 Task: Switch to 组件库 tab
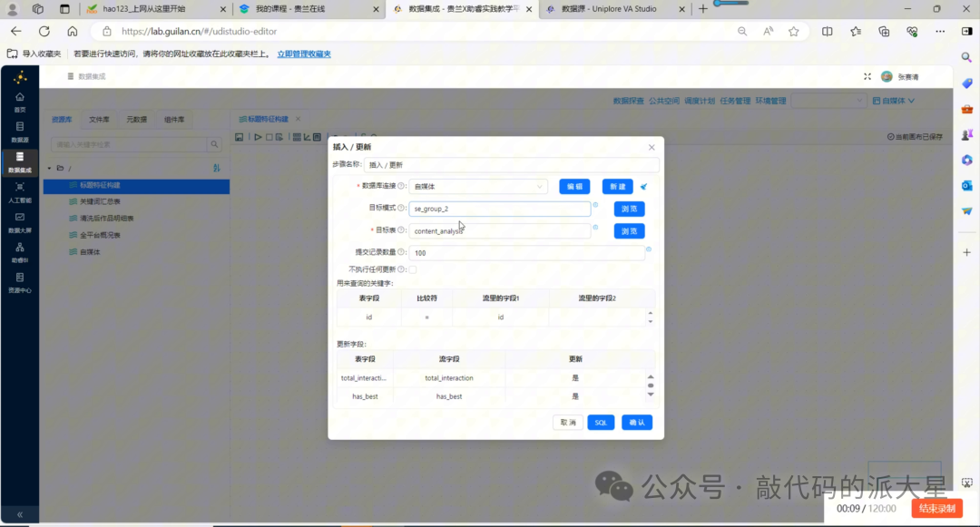[x=173, y=119]
